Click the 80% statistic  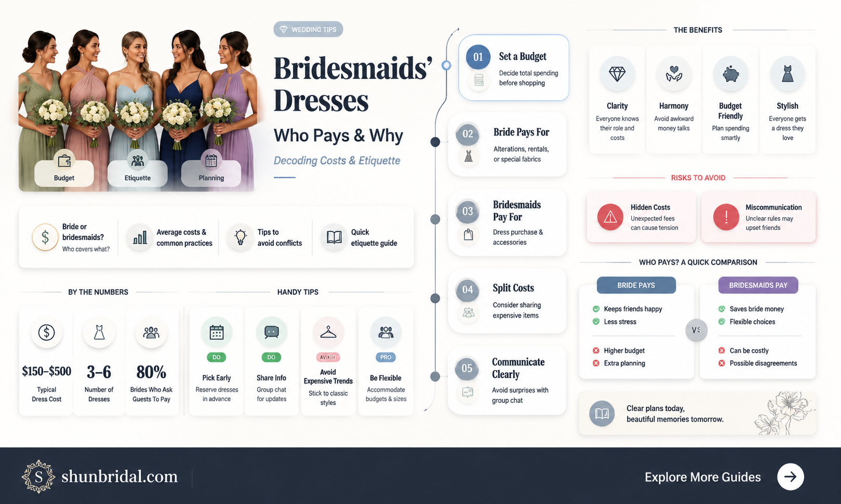click(151, 372)
